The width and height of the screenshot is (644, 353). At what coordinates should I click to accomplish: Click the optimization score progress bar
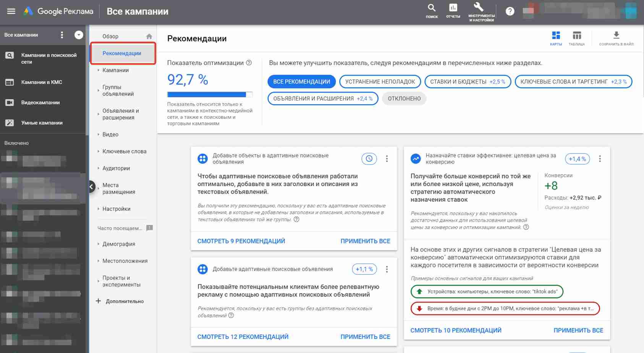point(210,94)
